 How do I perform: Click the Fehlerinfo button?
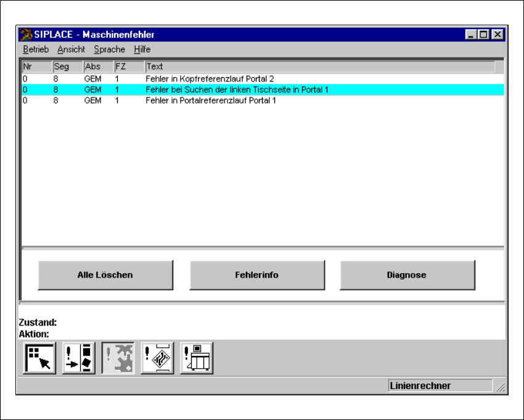click(256, 275)
